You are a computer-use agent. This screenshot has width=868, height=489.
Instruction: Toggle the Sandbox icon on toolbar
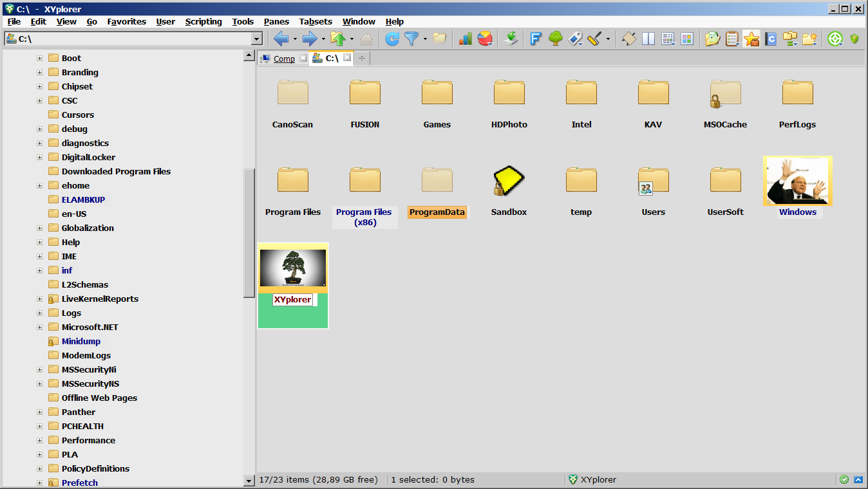click(x=629, y=39)
